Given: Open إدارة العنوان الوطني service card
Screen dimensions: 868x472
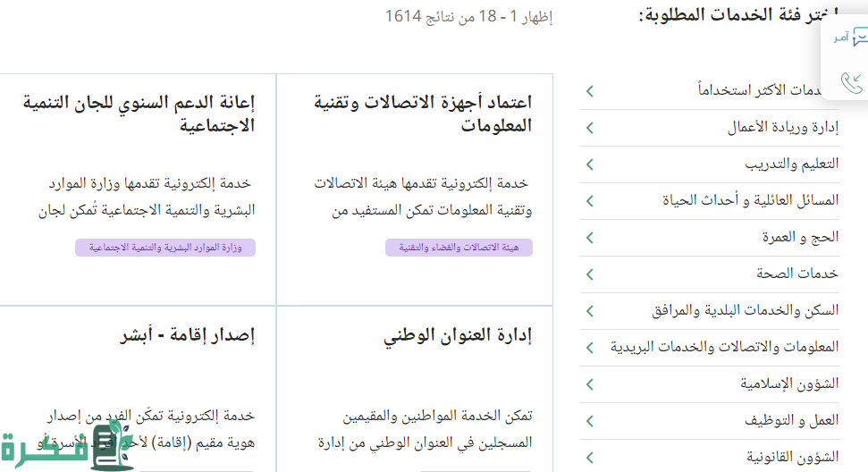Looking at the screenshot, I should pos(458,336).
